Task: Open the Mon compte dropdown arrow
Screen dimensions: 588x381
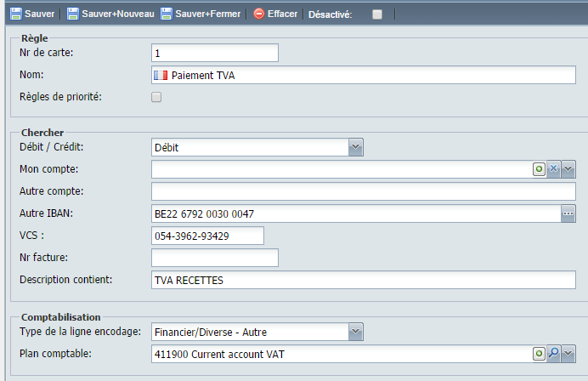Action: tap(568, 169)
